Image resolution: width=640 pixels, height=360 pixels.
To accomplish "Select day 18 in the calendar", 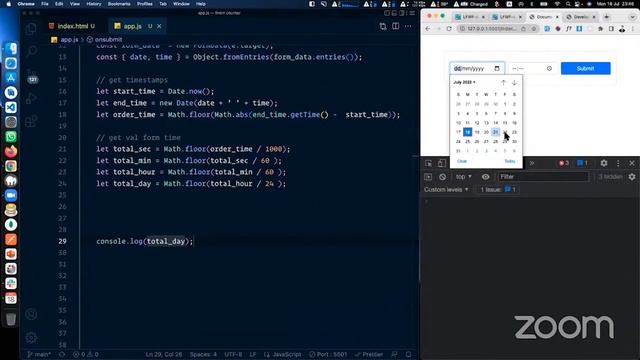I will (467, 132).
